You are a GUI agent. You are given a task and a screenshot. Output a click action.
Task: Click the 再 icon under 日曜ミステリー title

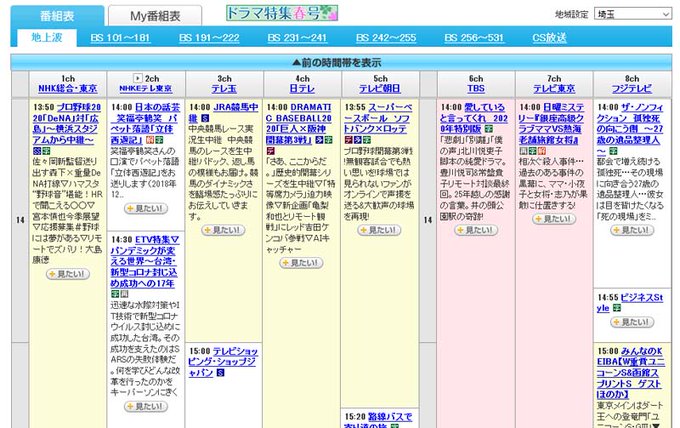pos(523,151)
